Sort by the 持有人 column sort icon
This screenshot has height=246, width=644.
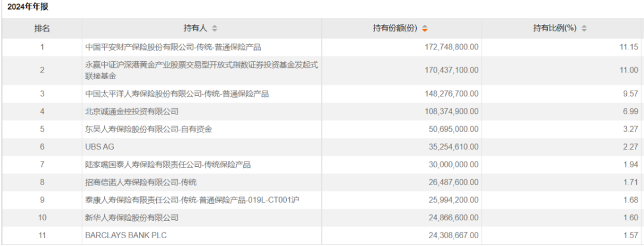[x=215, y=29]
